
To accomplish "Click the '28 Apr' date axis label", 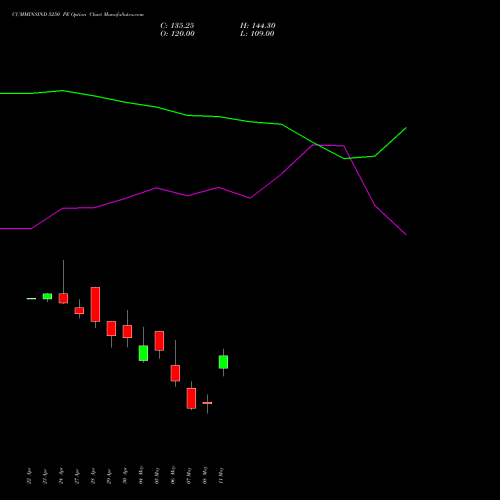I will tap(93, 476).
